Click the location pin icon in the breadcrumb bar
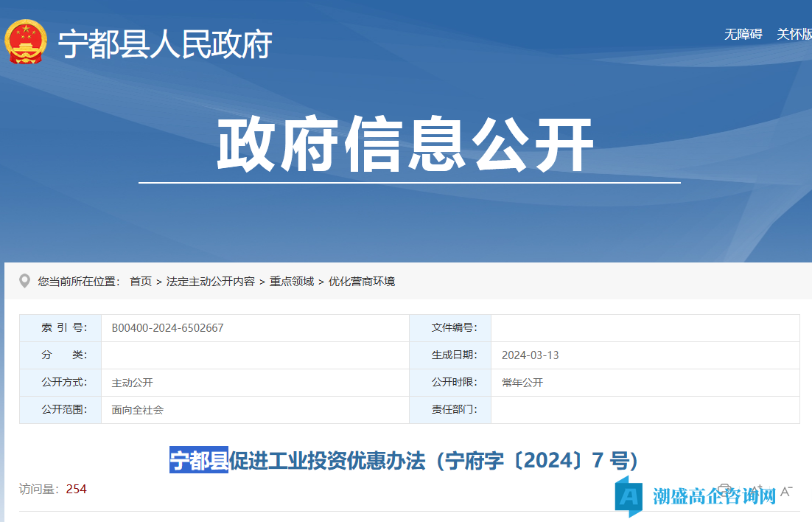The image size is (812, 522). 24,280
